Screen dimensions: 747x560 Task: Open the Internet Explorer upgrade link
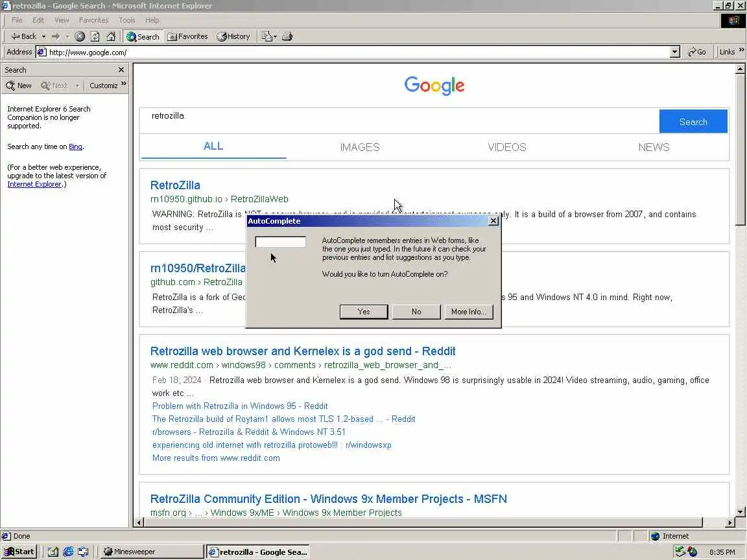pos(34,184)
